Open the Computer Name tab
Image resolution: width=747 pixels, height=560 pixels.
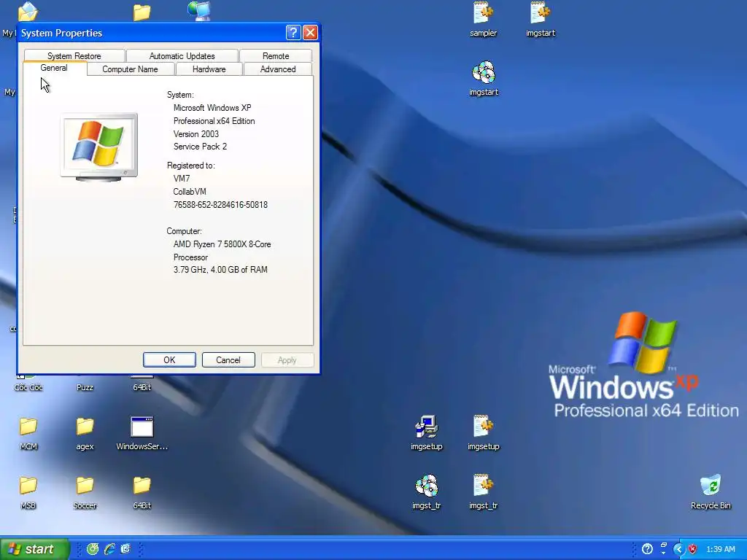pos(130,69)
